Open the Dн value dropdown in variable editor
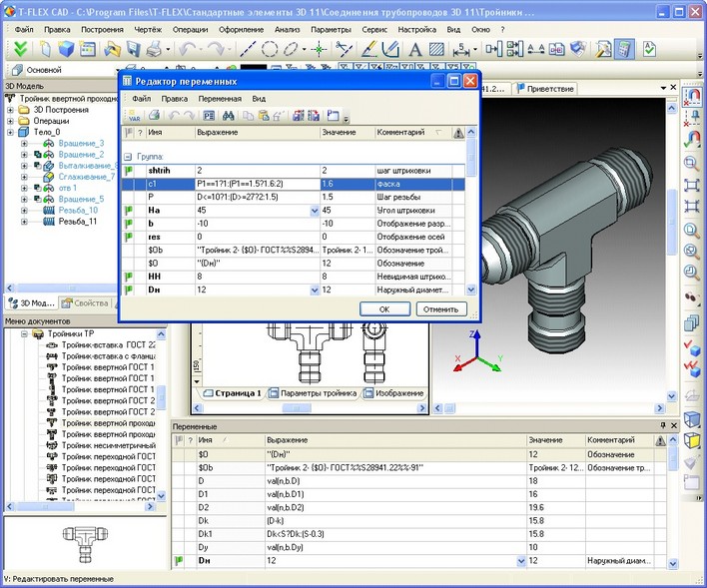The width and height of the screenshot is (707, 588). pos(315,290)
